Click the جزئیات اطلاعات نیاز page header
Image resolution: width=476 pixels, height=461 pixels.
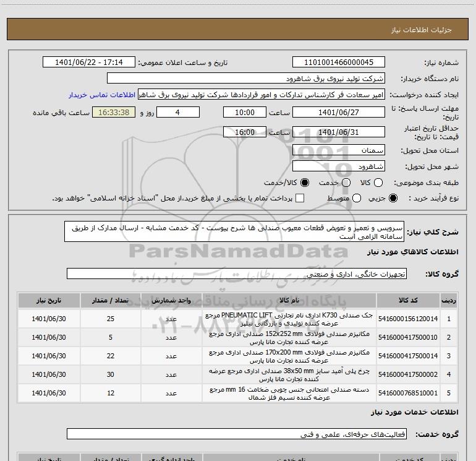point(422,30)
